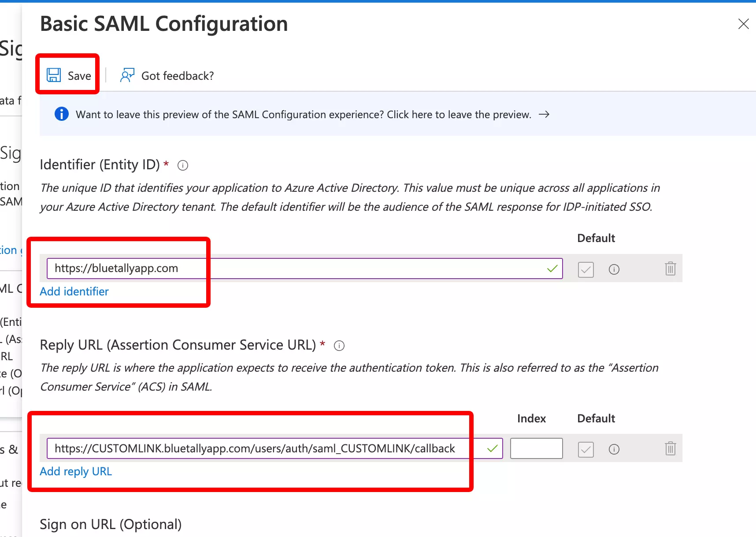Click the Save button
Screen dimensions: 756x537
pos(69,75)
